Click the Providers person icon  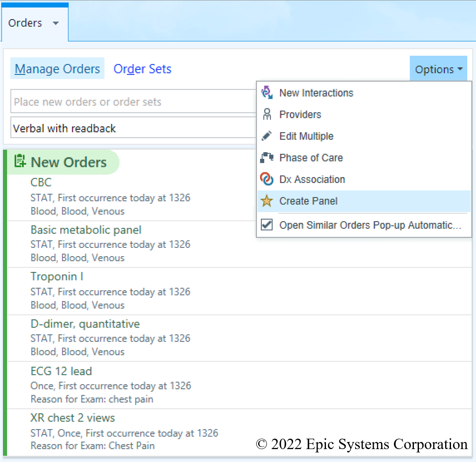tap(267, 114)
